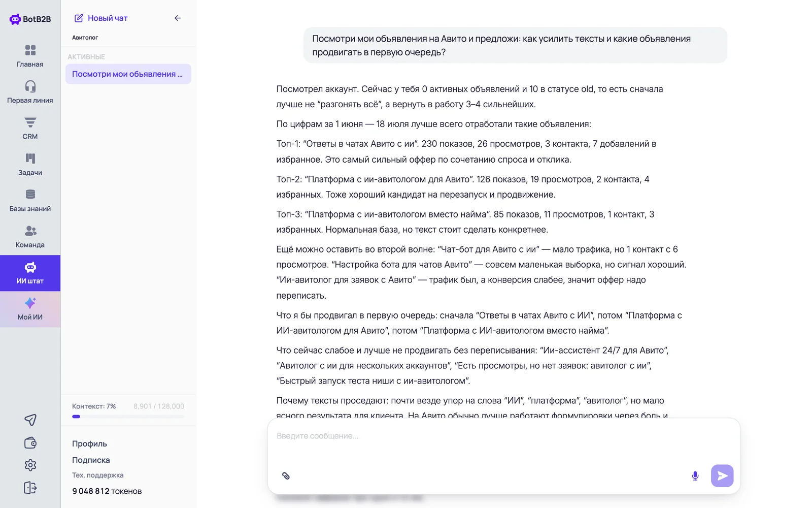
Task: Click the Контекст: 7% label
Action: coord(94,406)
